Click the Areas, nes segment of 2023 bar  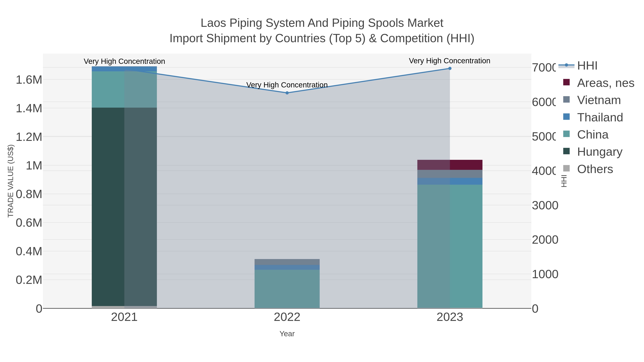(x=450, y=165)
